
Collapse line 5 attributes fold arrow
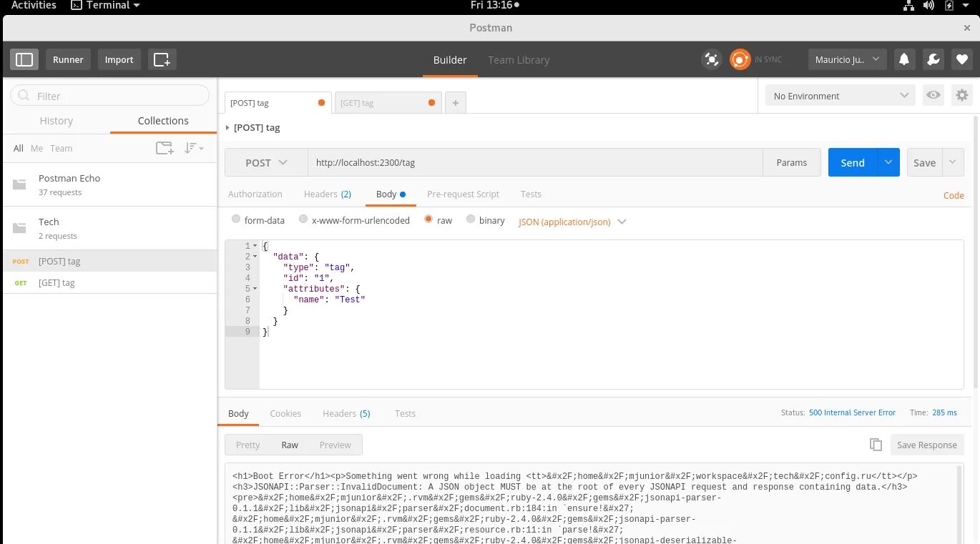255,289
